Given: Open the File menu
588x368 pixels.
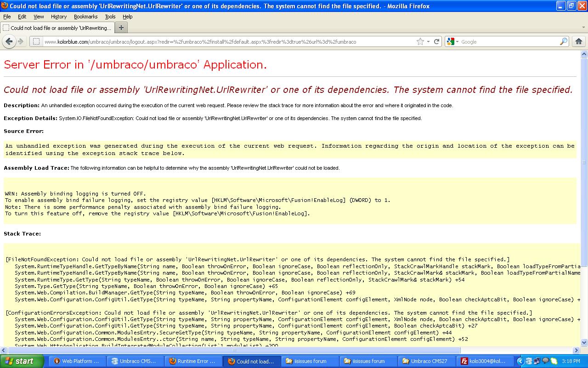Looking at the screenshot, I should coord(7,17).
